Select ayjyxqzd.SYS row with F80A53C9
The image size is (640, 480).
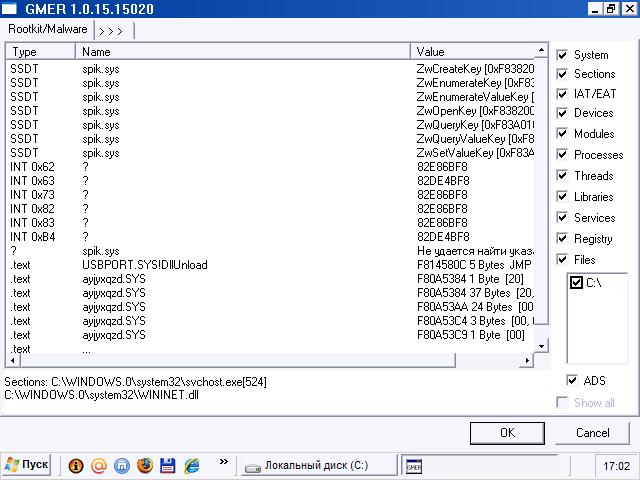[x=270, y=335]
